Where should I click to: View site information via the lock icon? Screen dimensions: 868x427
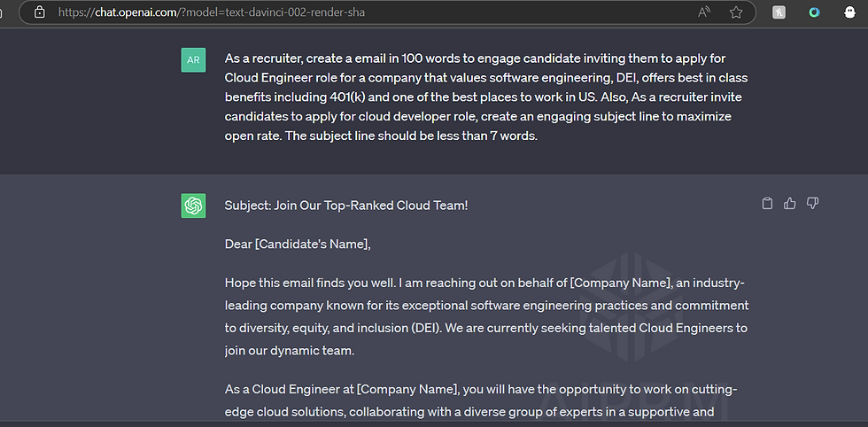coord(39,12)
